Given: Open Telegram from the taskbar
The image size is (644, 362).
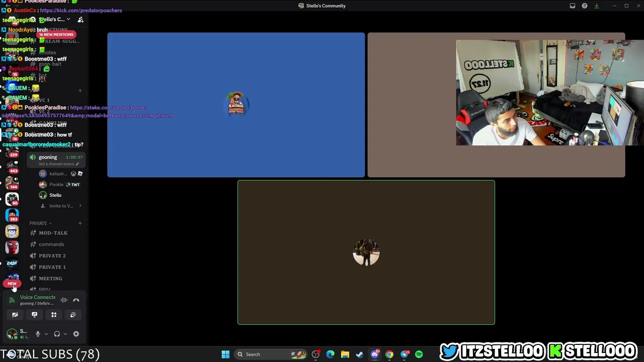Looking at the screenshot, I should pos(405,354).
